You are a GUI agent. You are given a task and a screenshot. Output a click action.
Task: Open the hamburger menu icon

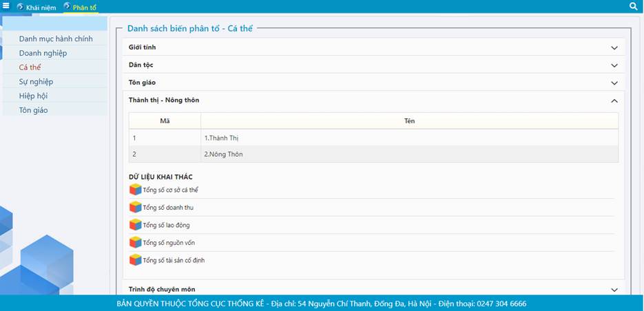click(6, 6)
